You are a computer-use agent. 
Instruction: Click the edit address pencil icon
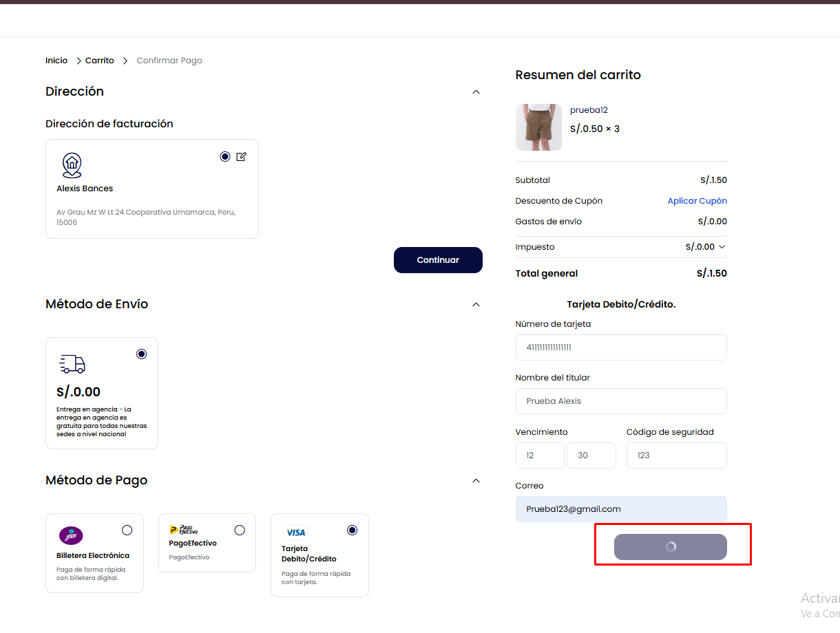click(x=241, y=157)
